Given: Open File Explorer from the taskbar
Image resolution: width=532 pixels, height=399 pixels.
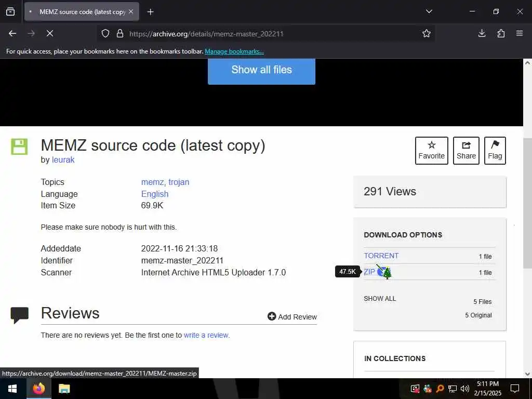Looking at the screenshot, I should tap(64, 389).
